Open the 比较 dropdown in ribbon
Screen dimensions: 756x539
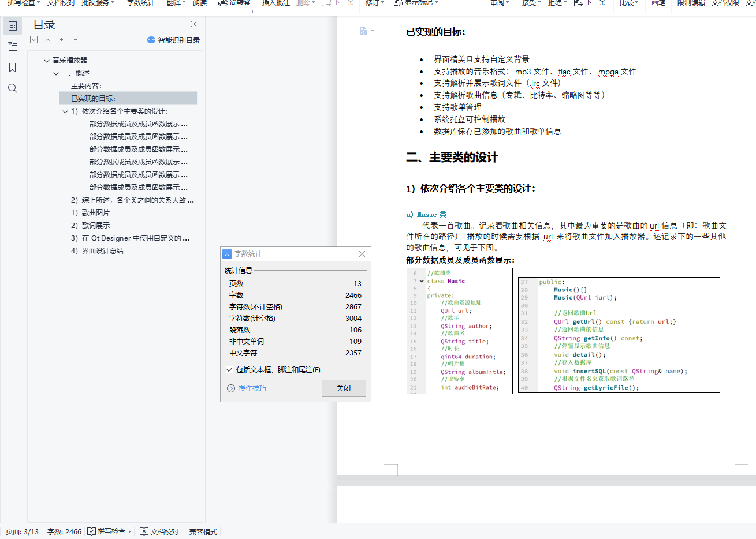629,3
